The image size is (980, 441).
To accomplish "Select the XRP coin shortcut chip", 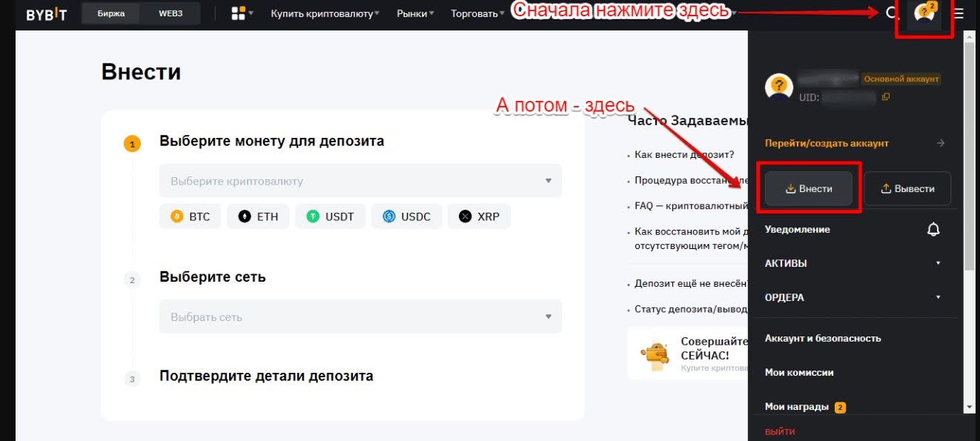I will click(479, 216).
